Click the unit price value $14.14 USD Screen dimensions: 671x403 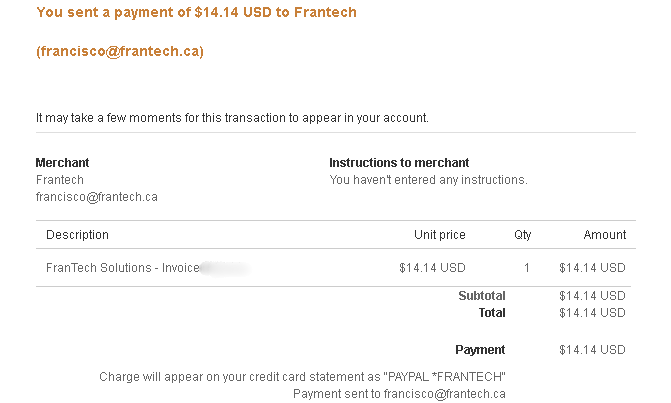pyautogui.click(x=432, y=268)
